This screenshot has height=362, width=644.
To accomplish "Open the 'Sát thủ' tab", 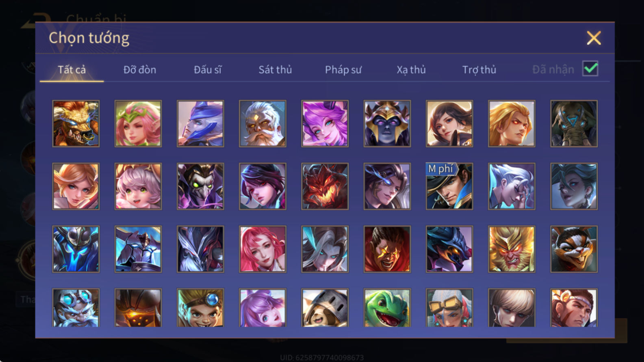I will point(275,70).
